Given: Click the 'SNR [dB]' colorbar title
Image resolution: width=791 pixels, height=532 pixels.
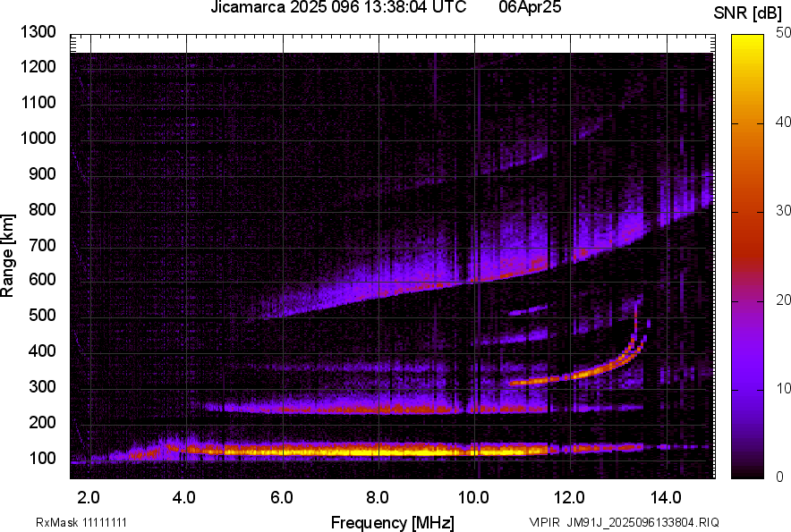Looking at the screenshot, I should click(x=748, y=13).
